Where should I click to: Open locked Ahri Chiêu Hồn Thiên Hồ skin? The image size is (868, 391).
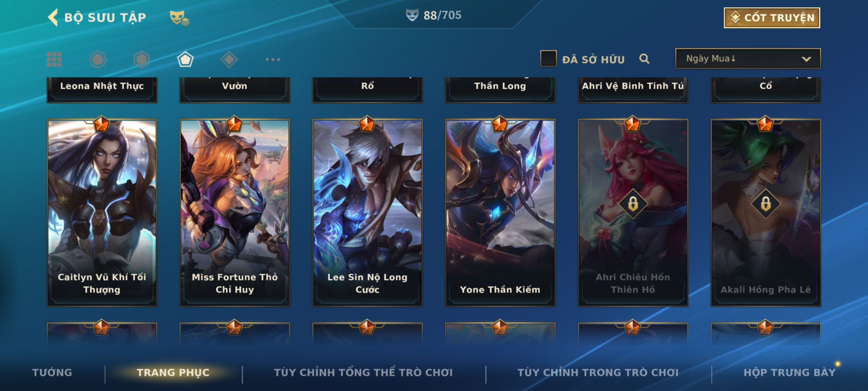coord(633,213)
